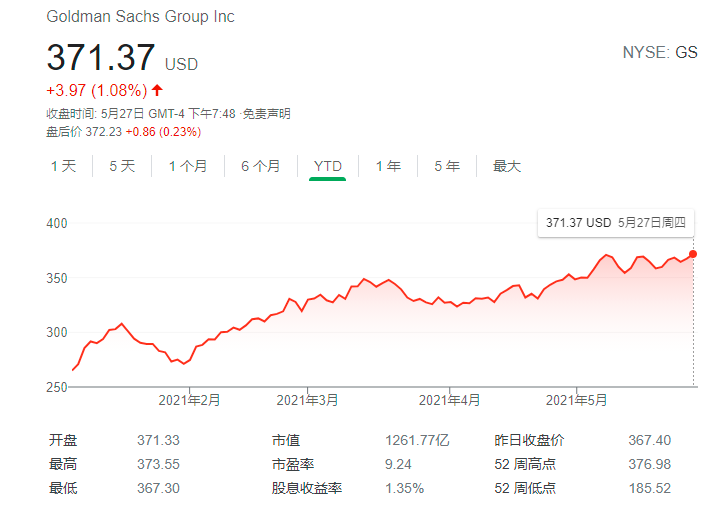This screenshot has height=508, width=724.
Task: Click the 市盈率 label
Action: click(293, 464)
